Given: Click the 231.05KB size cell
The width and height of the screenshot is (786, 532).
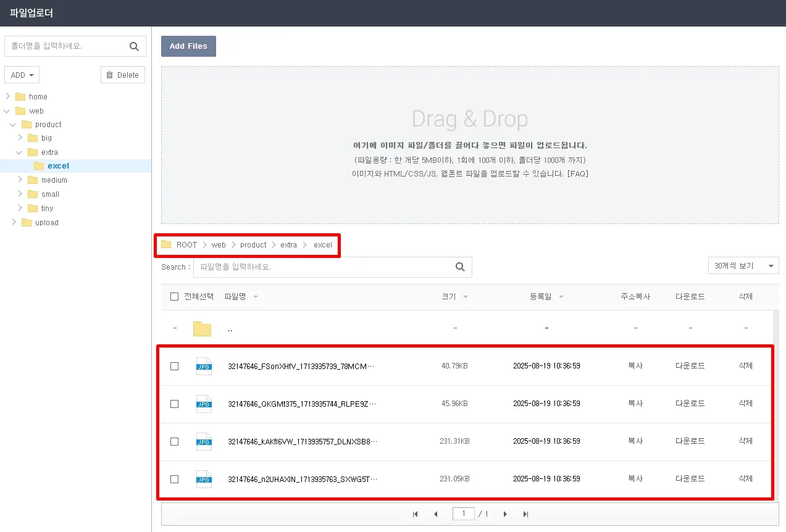Looking at the screenshot, I should [x=454, y=479].
